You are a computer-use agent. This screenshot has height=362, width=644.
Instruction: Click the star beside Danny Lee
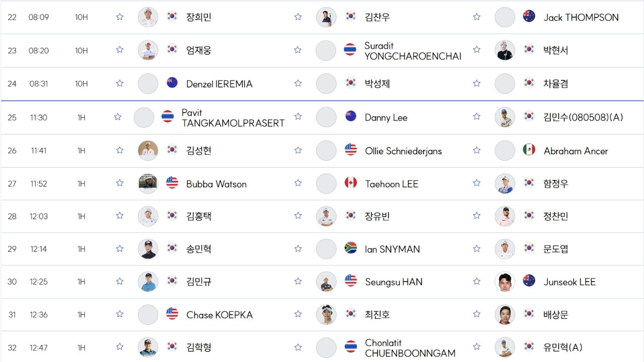click(298, 117)
